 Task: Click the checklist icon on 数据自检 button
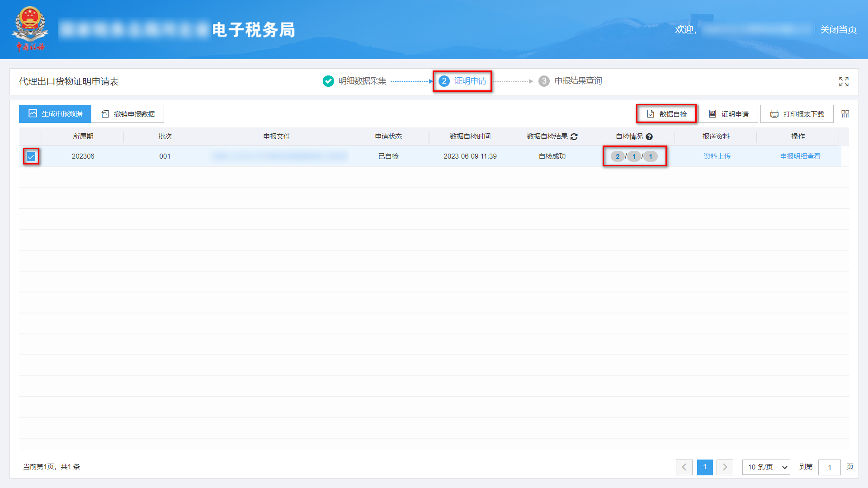pos(650,114)
